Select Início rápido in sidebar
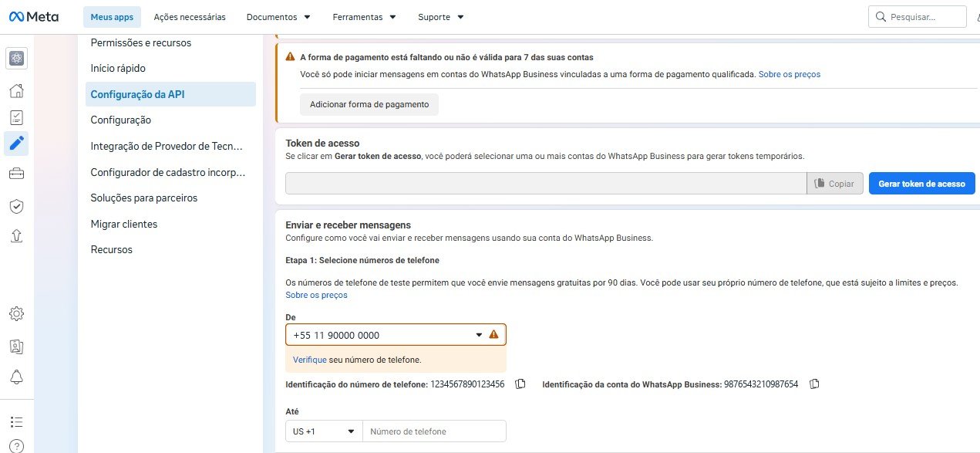This screenshot has width=980, height=453. point(118,68)
